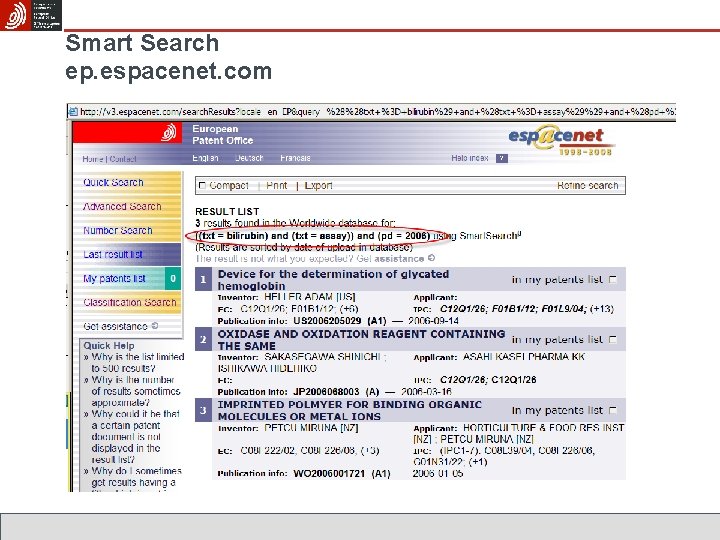Click the arrow icon beside sidebar Get assistance

tap(155, 326)
